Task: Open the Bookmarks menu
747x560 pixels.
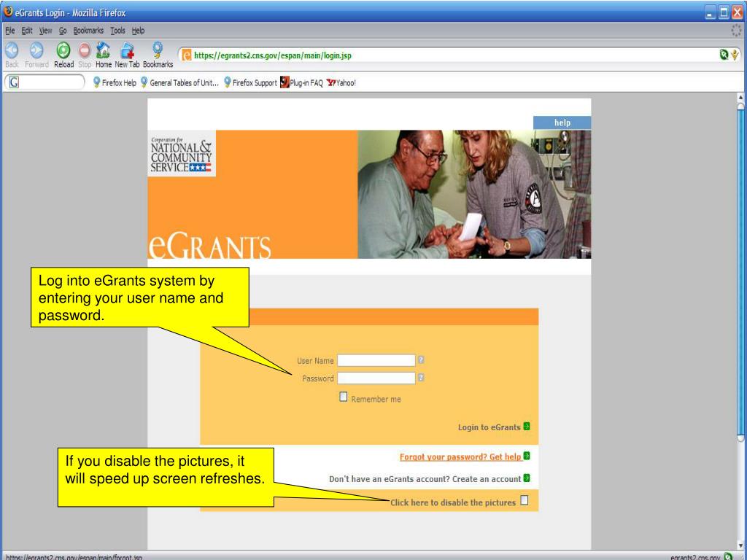Action: 88,31
